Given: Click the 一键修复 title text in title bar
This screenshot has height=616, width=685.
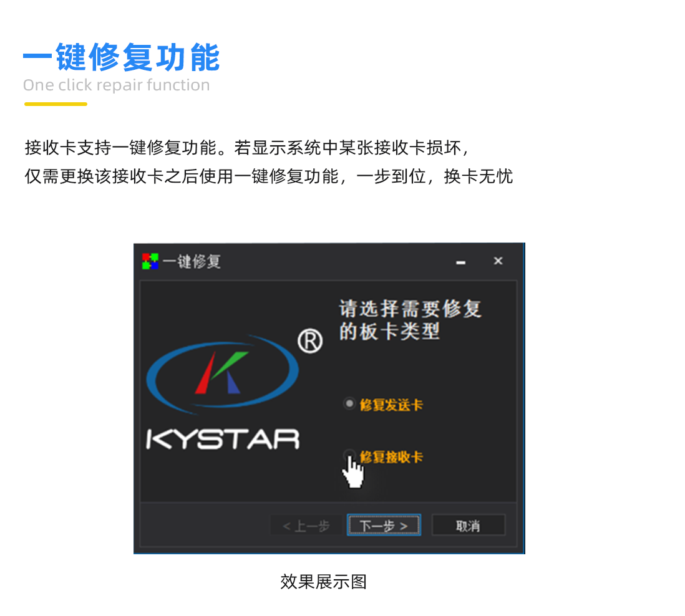Looking at the screenshot, I should tap(192, 261).
